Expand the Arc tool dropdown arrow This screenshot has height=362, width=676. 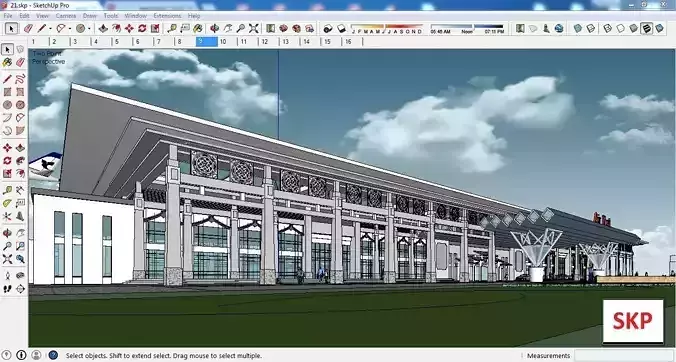tap(69, 29)
